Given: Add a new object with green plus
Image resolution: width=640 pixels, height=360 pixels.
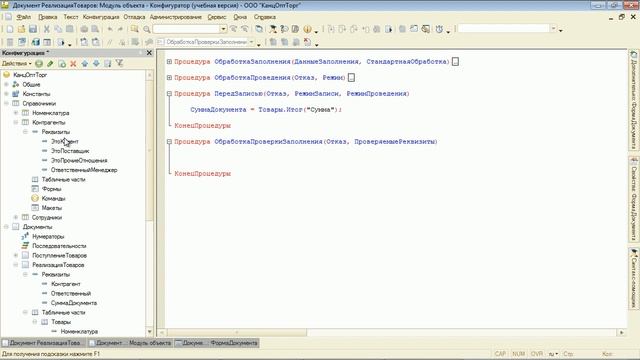Looking at the screenshot, I should pyautogui.click(x=39, y=63).
